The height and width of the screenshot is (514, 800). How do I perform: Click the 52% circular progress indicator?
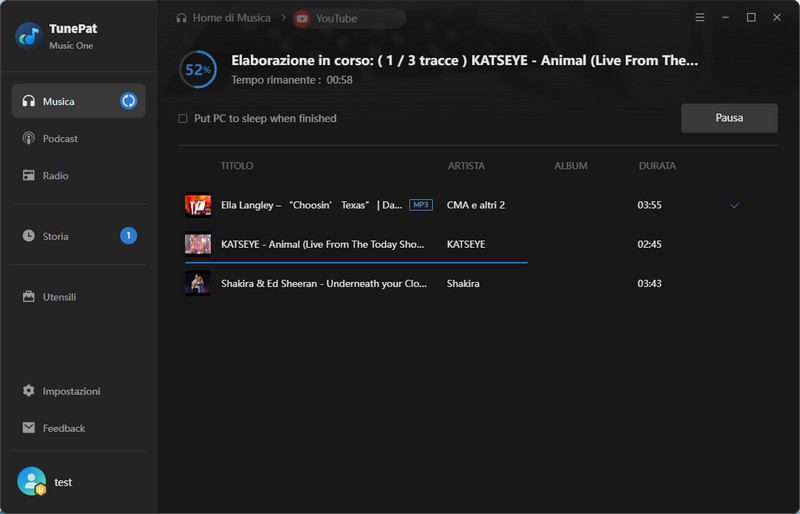pyautogui.click(x=198, y=69)
